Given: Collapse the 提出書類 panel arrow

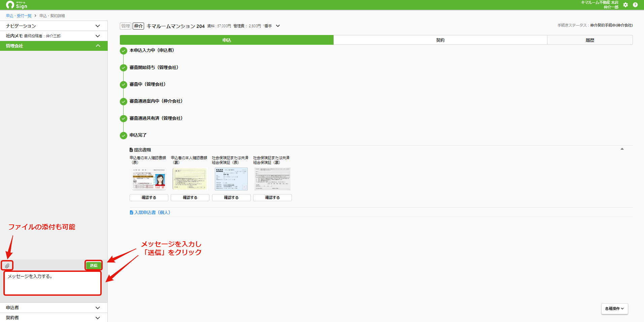Looking at the screenshot, I should click(x=622, y=149).
